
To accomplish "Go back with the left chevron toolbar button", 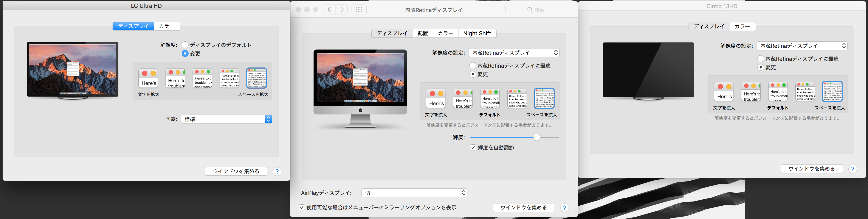I will (x=330, y=9).
